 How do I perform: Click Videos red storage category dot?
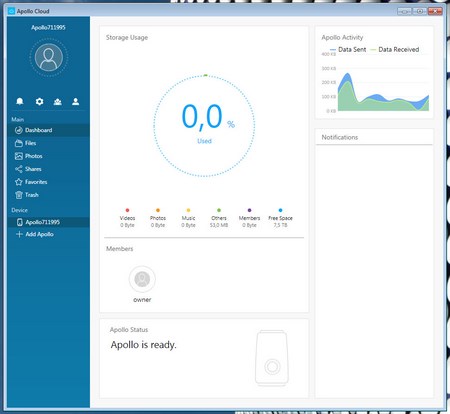[127, 210]
